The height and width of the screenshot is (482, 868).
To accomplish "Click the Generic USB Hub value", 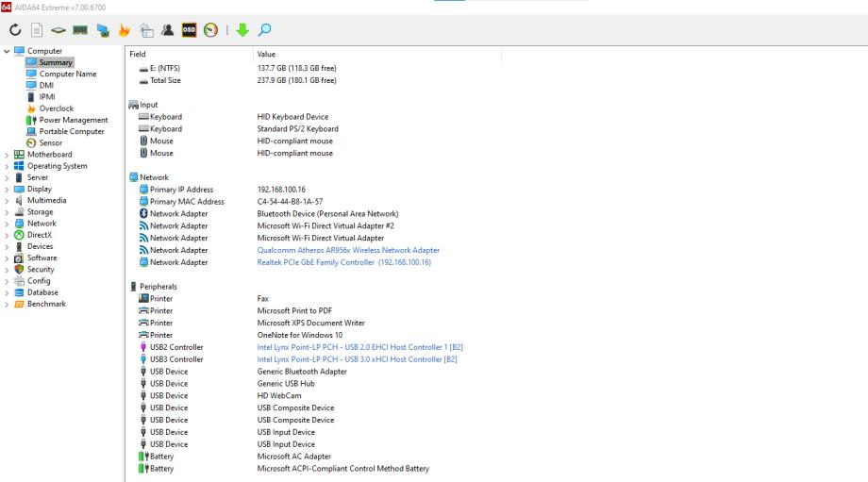I will click(286, 384).
